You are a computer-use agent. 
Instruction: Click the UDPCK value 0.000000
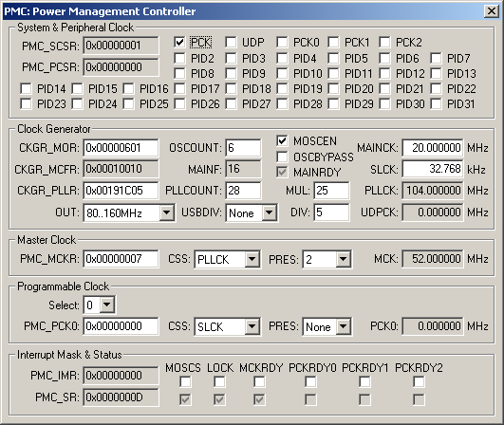433,212
